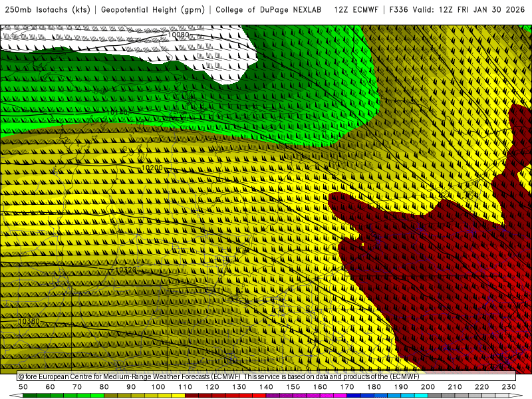Pick the bright yellow legend swatch left of 110
The height and width of the screenshot is (399, 532).
[x=178, y=396]
